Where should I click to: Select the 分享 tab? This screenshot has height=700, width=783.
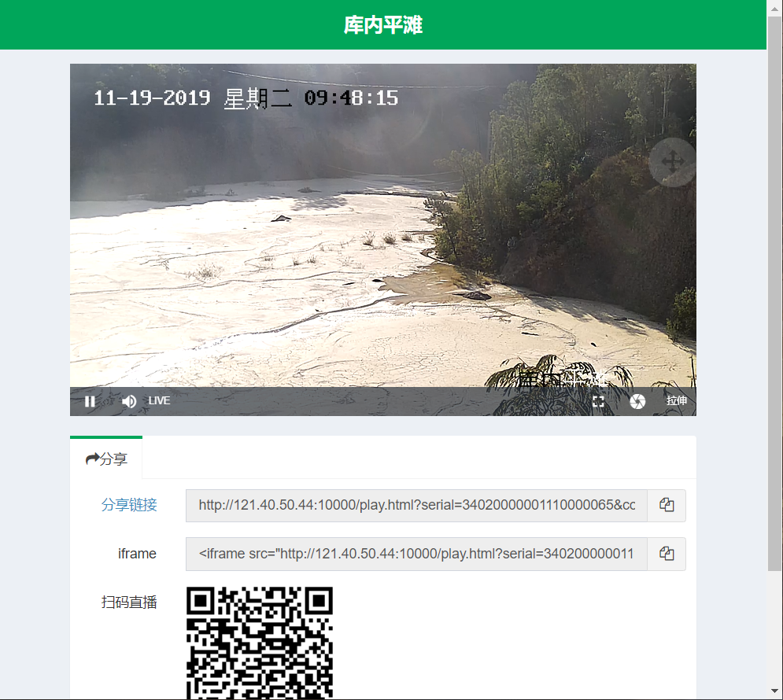106,459
